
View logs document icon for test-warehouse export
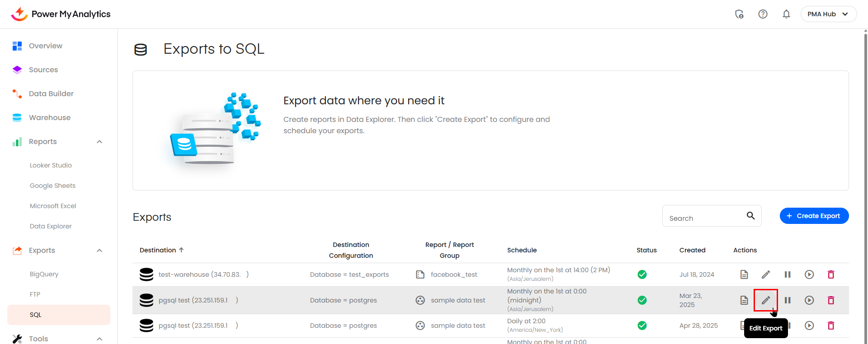(744, 274)
